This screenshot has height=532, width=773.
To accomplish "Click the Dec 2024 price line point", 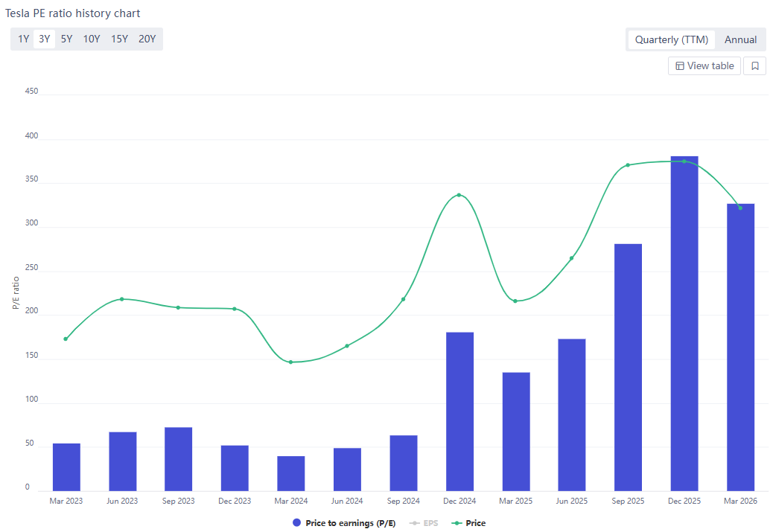I will (459, 195).
